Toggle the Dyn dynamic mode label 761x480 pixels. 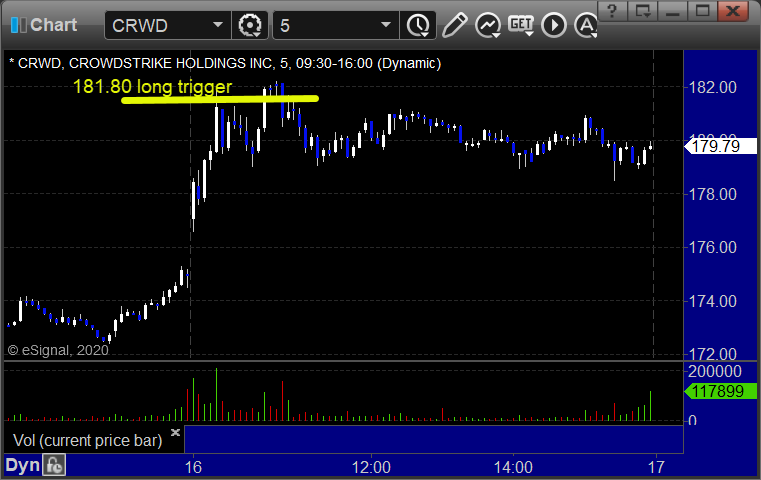22,465
